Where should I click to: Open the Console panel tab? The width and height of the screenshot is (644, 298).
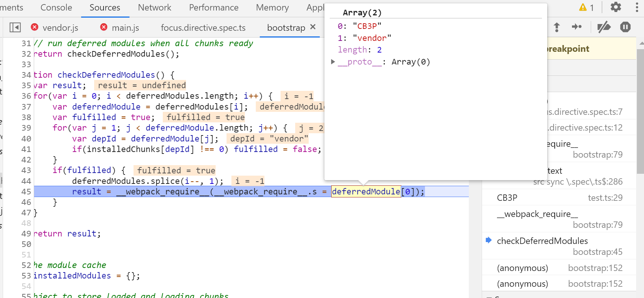(56, 8)
